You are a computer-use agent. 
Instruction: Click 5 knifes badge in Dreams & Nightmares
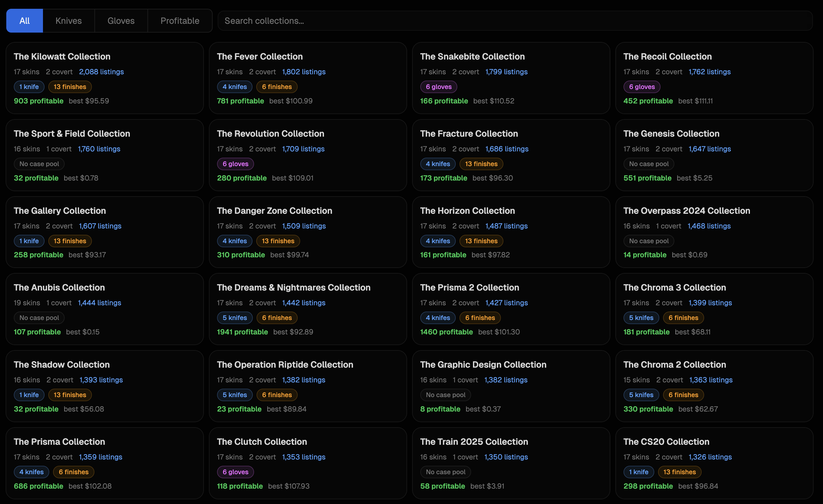click(235, 318)
